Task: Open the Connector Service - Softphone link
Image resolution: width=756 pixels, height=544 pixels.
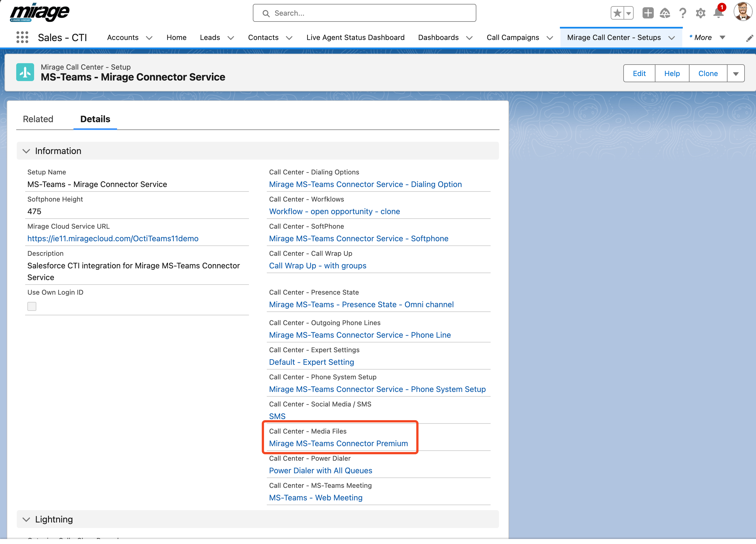Action: (x=359, y=238)
